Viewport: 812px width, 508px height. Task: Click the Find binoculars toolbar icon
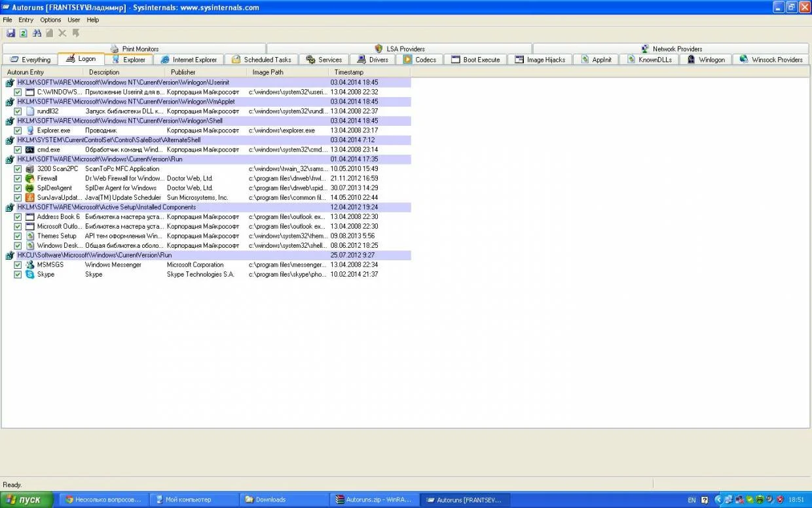tap(37, 33)
